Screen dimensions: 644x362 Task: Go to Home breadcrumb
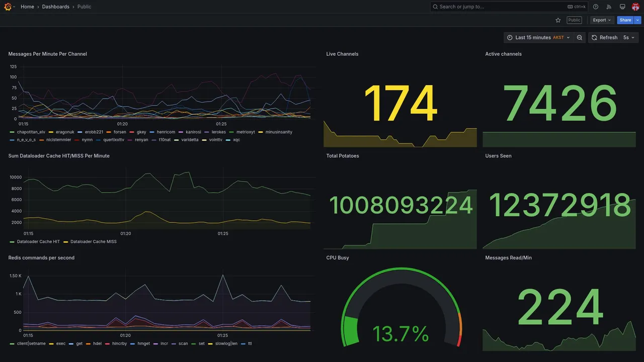click(x=27, y=7)
